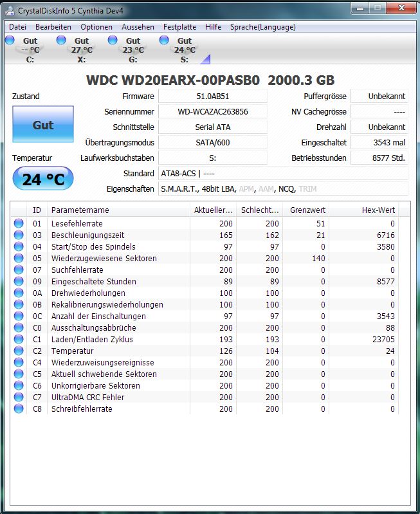Viewport: 420px width, 514px height.
Task: Open the Bearbeiten menu
Action: point(53,27)
